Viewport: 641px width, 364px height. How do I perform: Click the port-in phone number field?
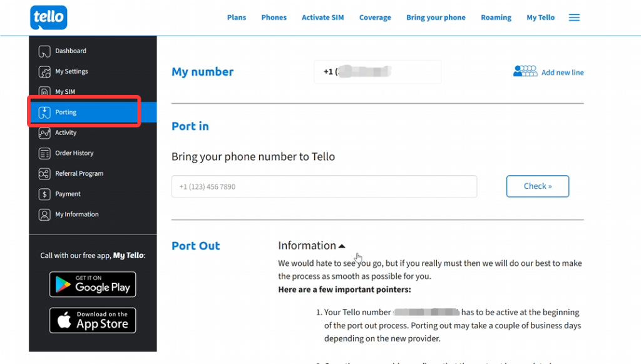324,187
